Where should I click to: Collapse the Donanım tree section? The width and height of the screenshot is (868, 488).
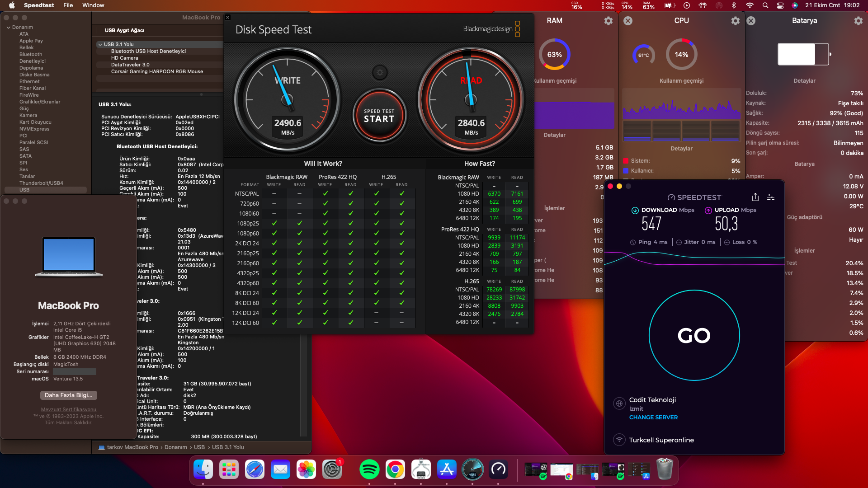[x=9, y=28]
